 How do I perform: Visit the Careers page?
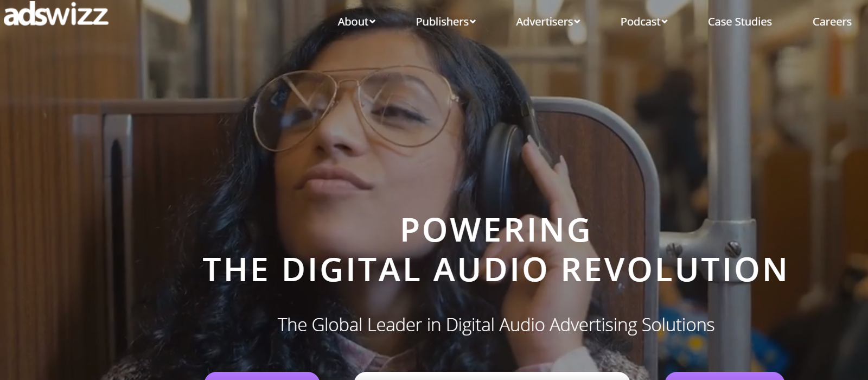click(832, 22)
